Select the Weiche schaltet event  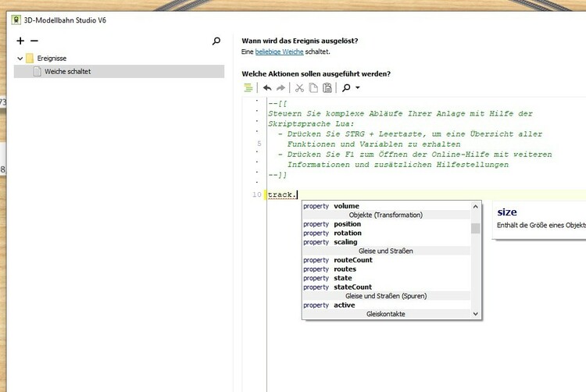click(67, 71)
